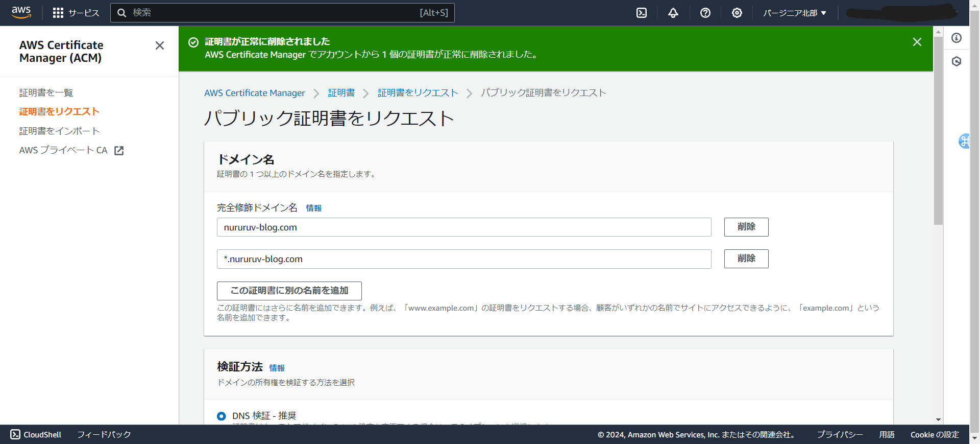980x444 pixels.
Task: Dismiss the green success banner
Action: [917, 42]
